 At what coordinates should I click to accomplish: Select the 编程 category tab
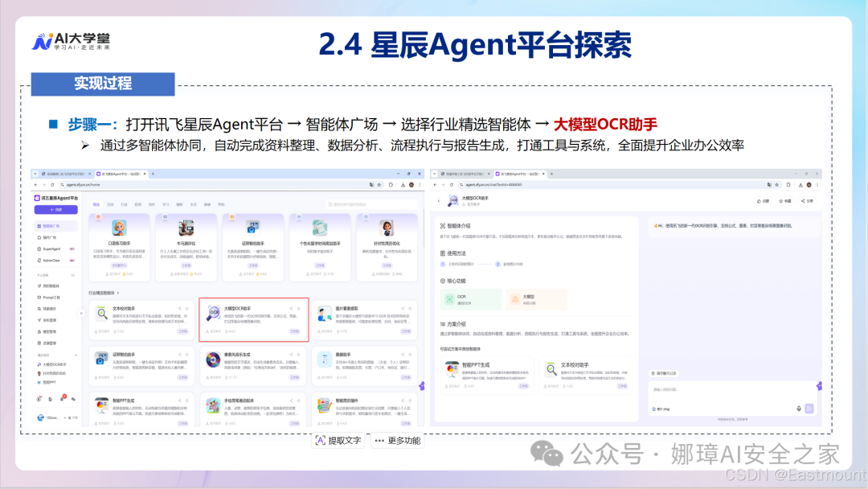(x=180, y=204)
